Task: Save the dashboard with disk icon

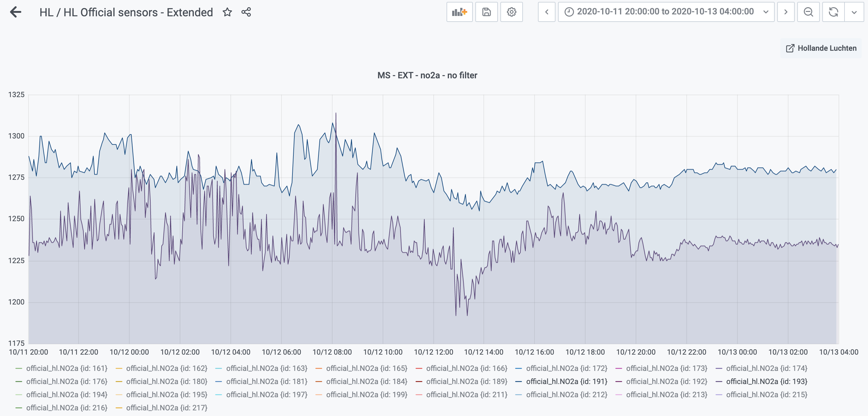Action: (486, 12)
